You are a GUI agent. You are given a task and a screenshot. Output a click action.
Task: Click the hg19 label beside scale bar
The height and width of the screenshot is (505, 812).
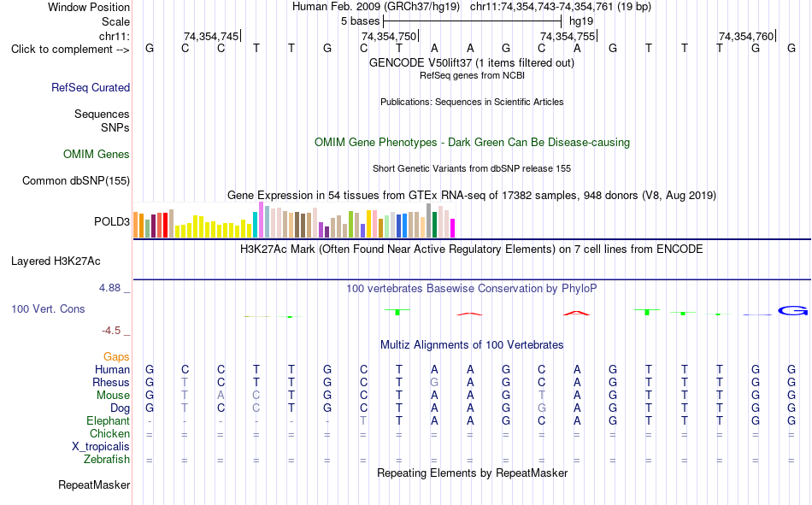point(581,21)
